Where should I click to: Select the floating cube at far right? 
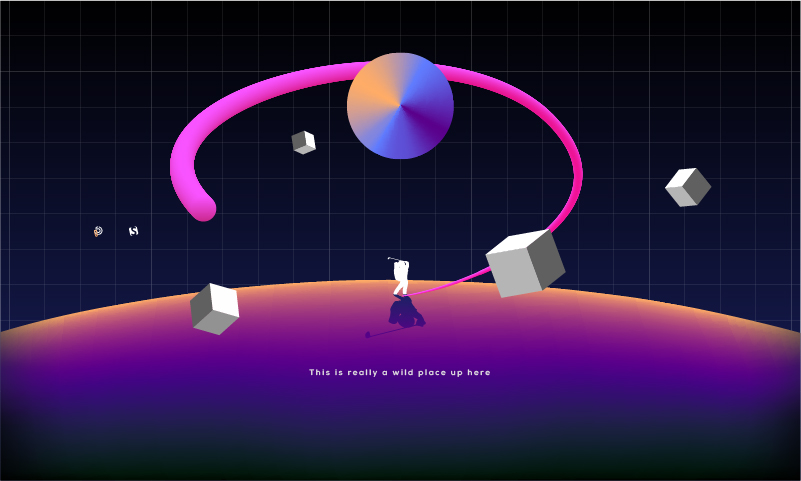[x=688, y=187]
